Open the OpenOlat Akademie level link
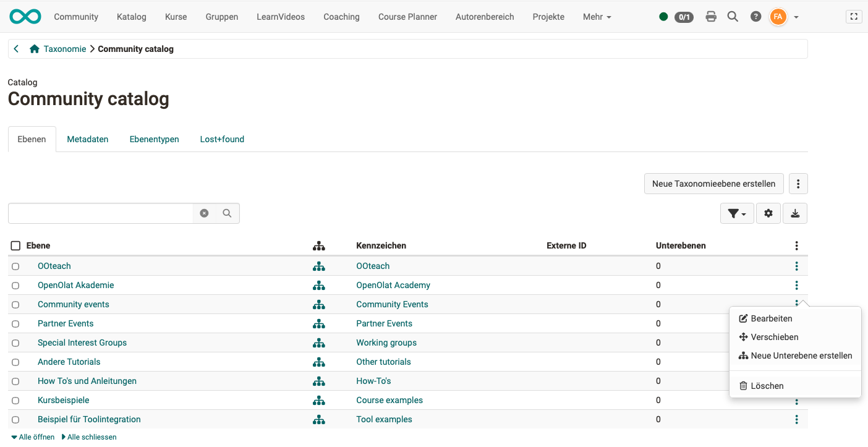Viewport: 868px width, 447px height. pos(75,285)
